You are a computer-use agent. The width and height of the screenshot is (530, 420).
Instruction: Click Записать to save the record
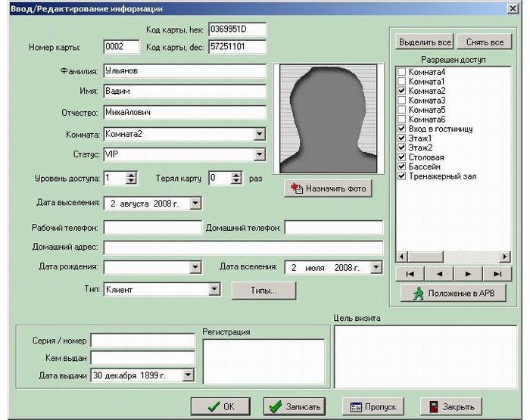pos(295,406)
